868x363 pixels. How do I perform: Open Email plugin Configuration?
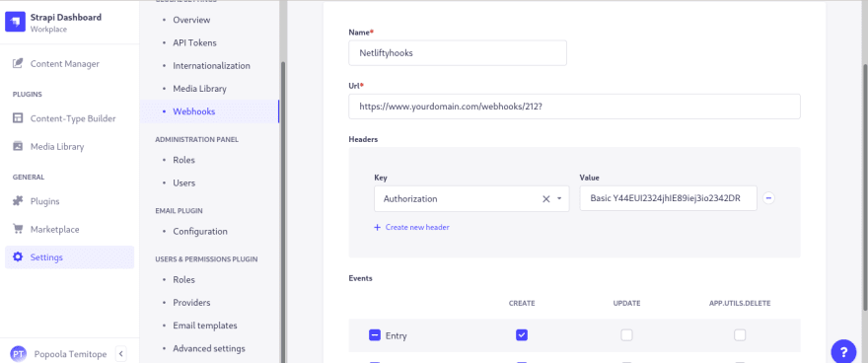(200, 231)
